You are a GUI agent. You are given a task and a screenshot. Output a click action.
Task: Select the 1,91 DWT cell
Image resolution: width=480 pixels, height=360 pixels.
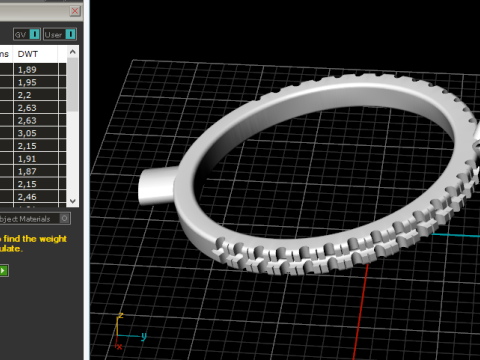coord(36,158)
